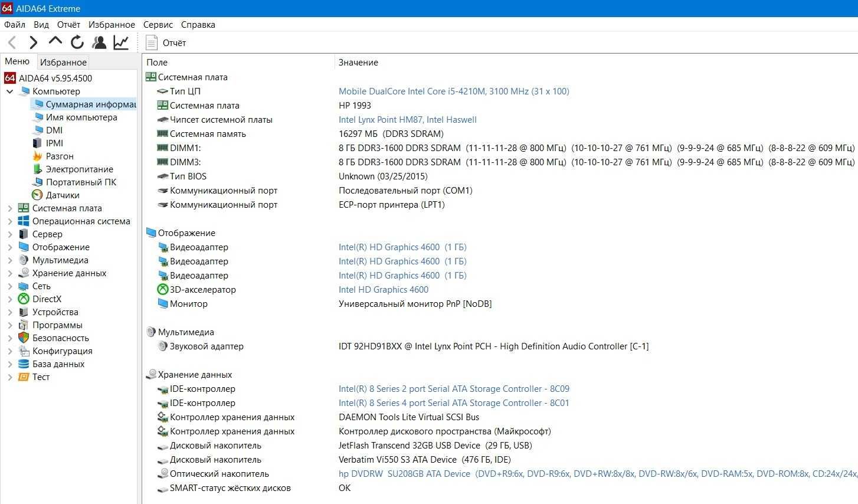Click the Оптический накопитель disc icon
The width and height of the screenshot is (858, 504).
pos(163,474)
